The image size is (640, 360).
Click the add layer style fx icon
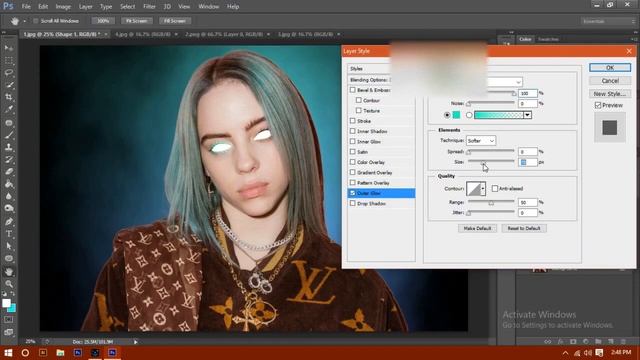[560, 341]
